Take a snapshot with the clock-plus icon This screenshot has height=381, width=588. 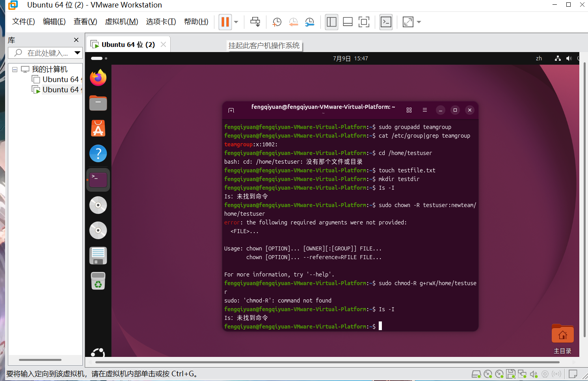(x=277, y=22)
